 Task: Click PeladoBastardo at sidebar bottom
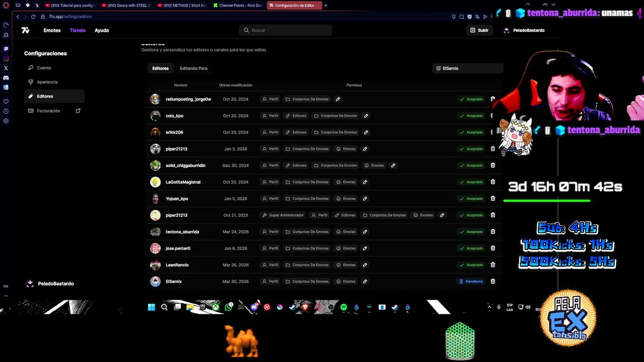coord(50,284)
